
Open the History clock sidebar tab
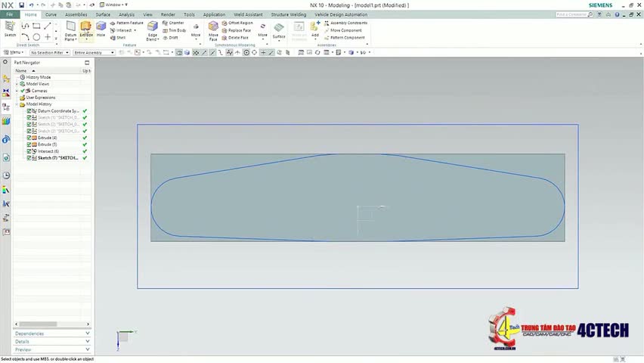6,175
